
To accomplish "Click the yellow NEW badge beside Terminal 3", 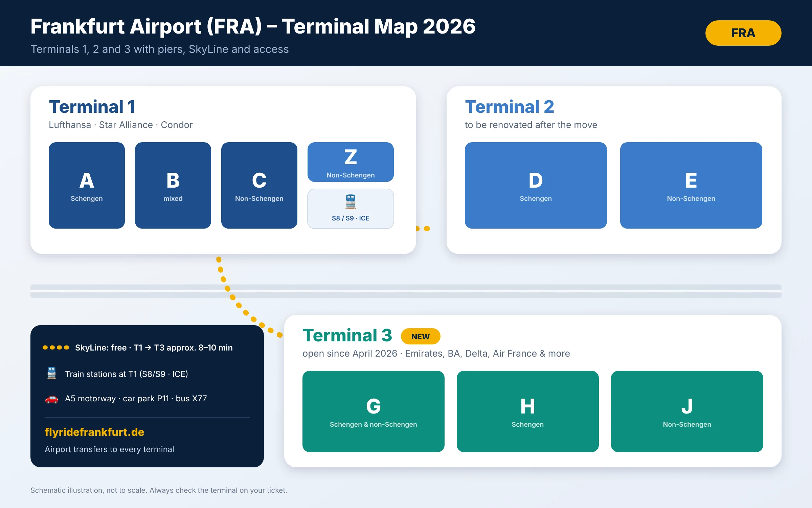I will [421, 336].
